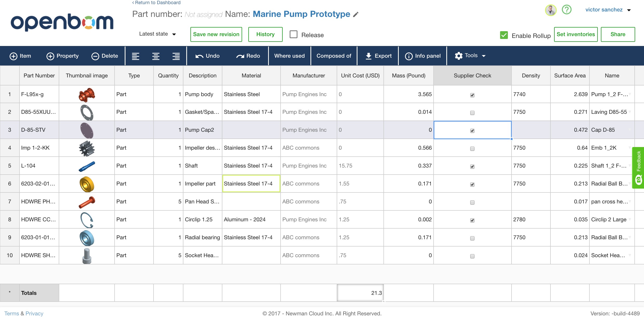The height and width of the screenshot is (319, 644).
Task: Select the Composed of toolbar item
Action: [334, 56]
